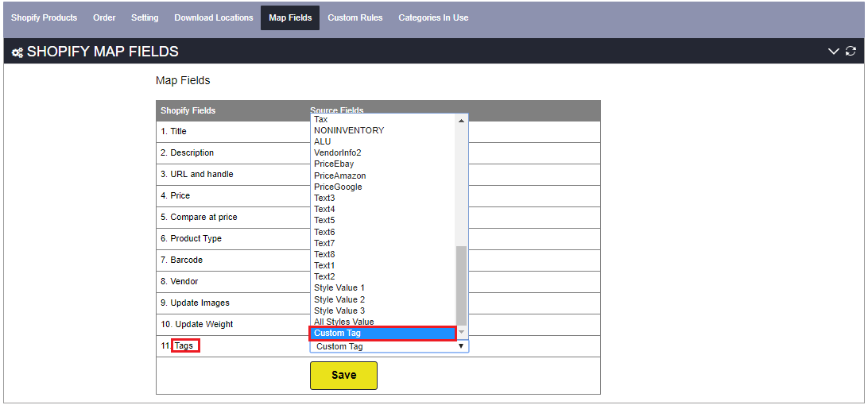The height and width of the screenshot is (405, 868).
Task: Click the Title row label
Action: pyautogui.click(x=174, y=132)
